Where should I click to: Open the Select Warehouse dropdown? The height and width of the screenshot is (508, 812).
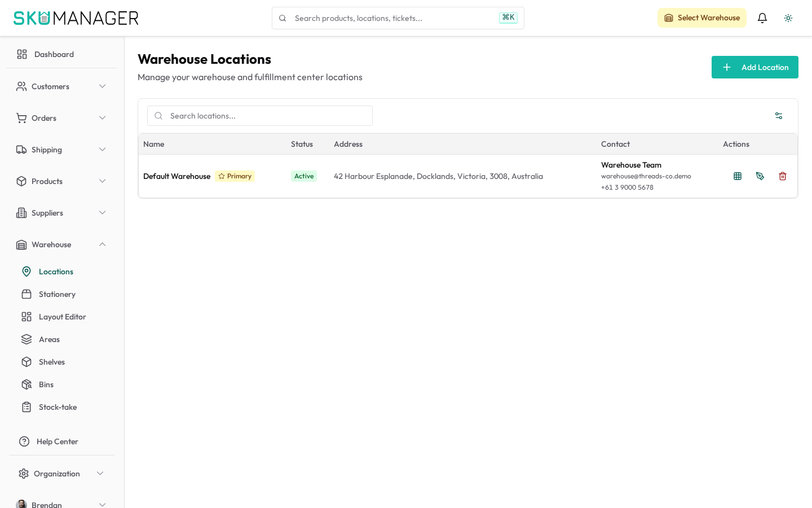coord(702,18)
